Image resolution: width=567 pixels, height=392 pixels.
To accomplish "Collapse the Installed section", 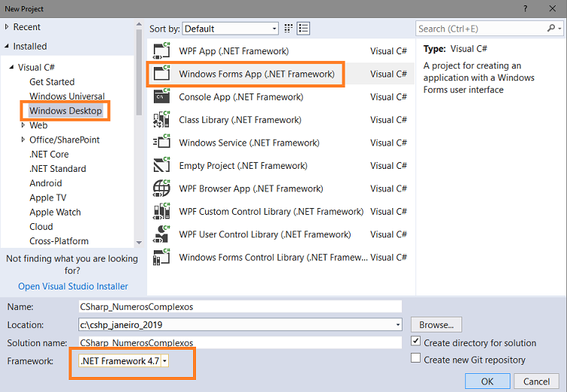I will click(x=7, y=46).
